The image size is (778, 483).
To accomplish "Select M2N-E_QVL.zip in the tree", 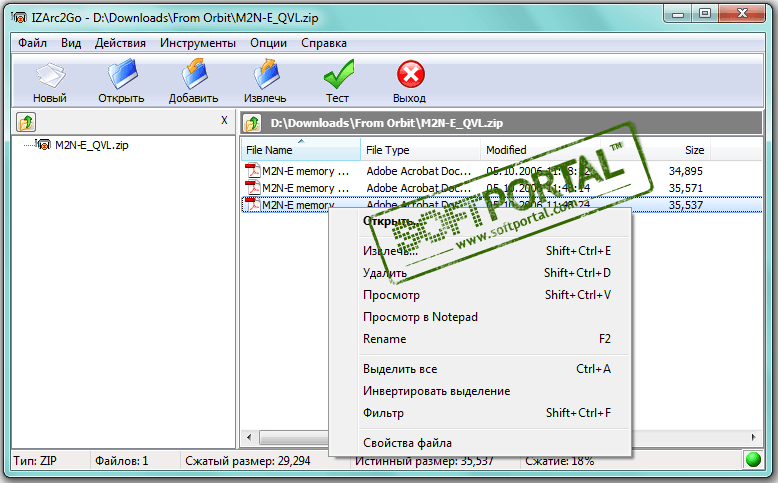I will [x=92, y=145].
